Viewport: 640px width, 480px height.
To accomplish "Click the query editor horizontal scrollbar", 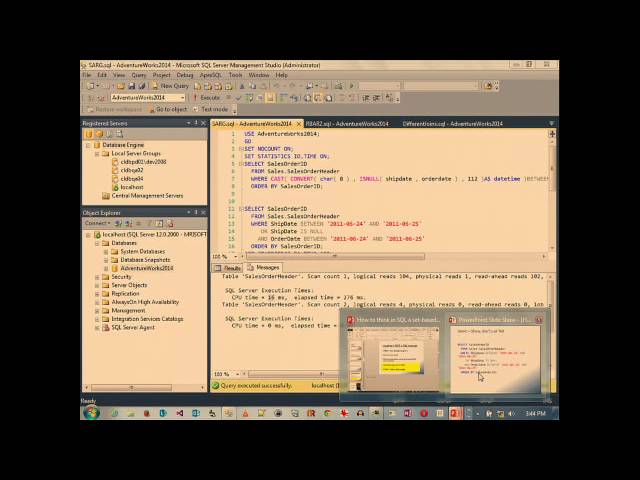I will point(335,257).
